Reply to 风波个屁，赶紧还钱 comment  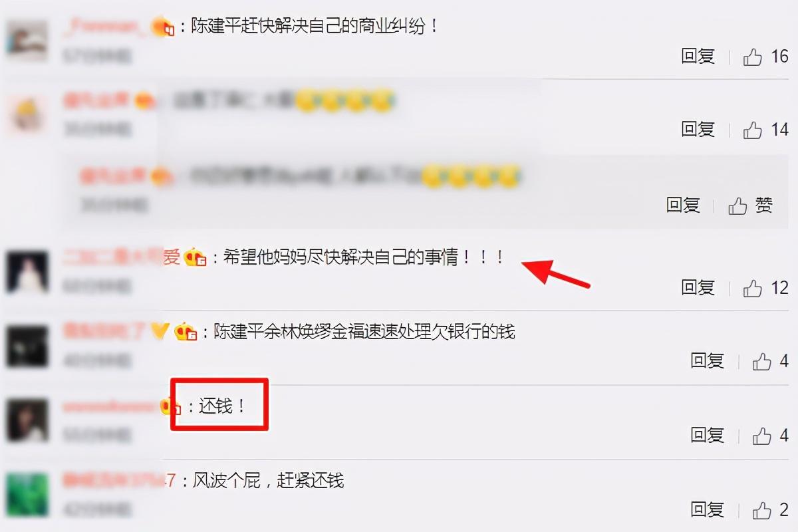(x=707, y=510)
